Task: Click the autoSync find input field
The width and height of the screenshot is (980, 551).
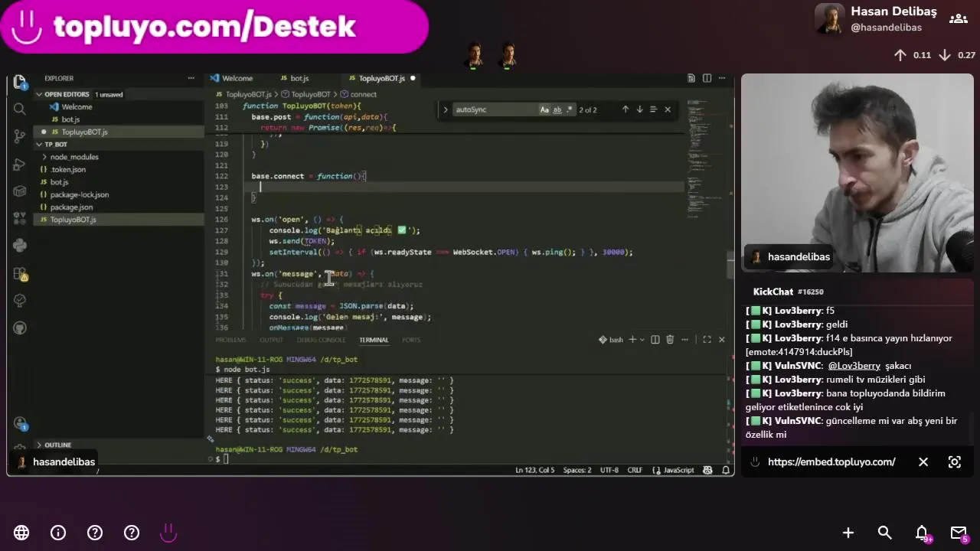Action: pyautogui.click(x=495, y=109)
